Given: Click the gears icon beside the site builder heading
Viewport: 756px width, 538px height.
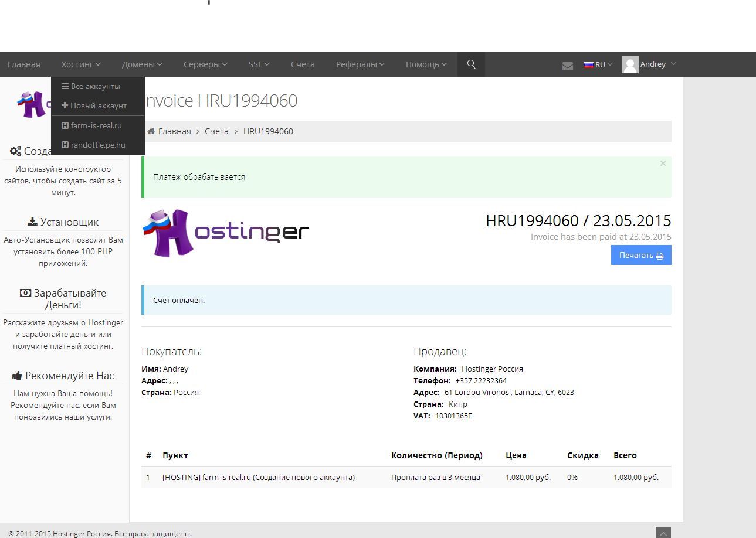Looking at the screenshot, I should coord(16,151).
